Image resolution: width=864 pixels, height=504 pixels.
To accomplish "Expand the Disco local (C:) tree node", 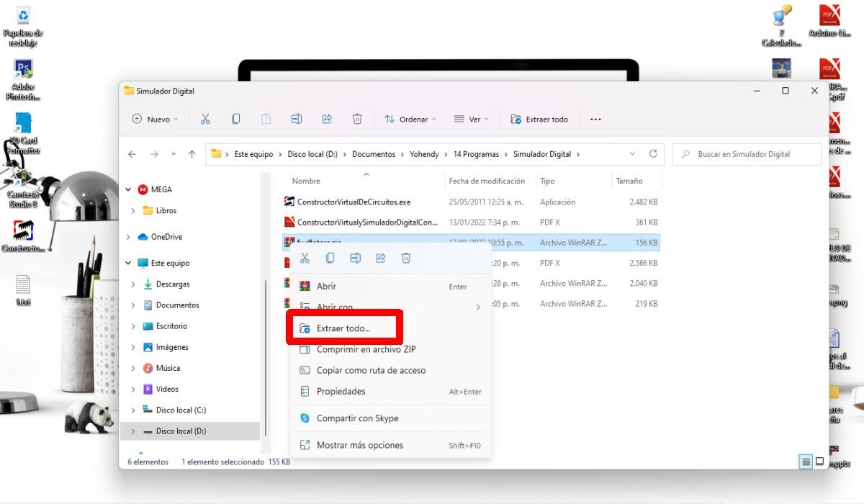I will pos(133,410).
